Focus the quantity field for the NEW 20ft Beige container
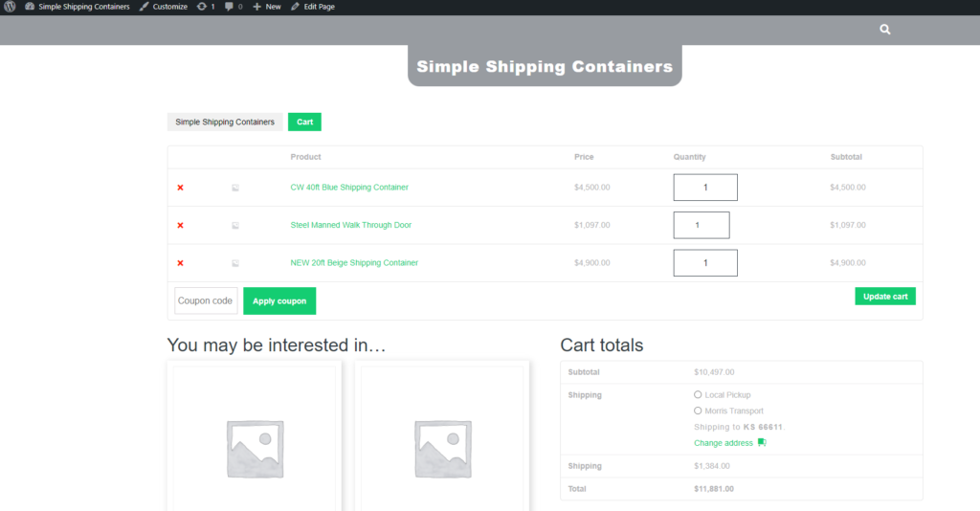This screenshot has height=511, width=980. [705, 263]
